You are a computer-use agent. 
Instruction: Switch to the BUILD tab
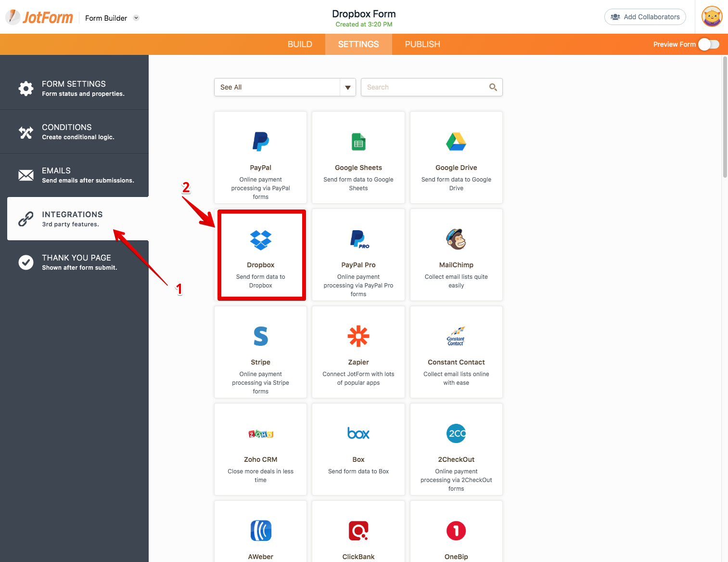tap(300, 44)
